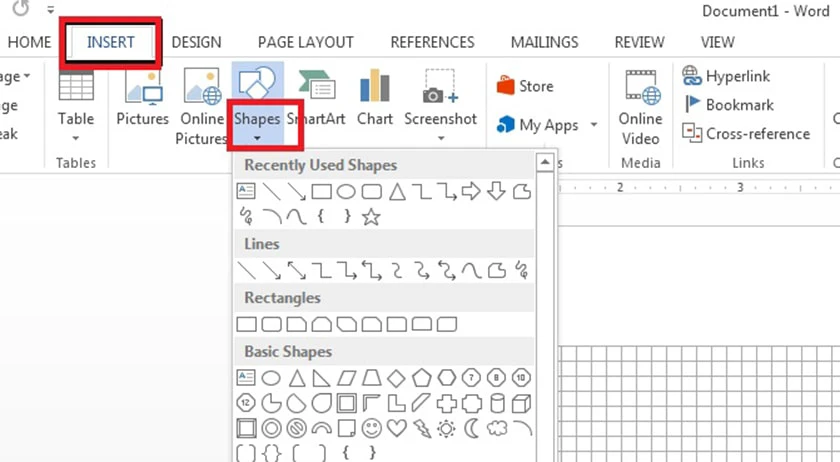Open the REVIEW tab
This screenshot has height=462, width=840.
[639, 42]
